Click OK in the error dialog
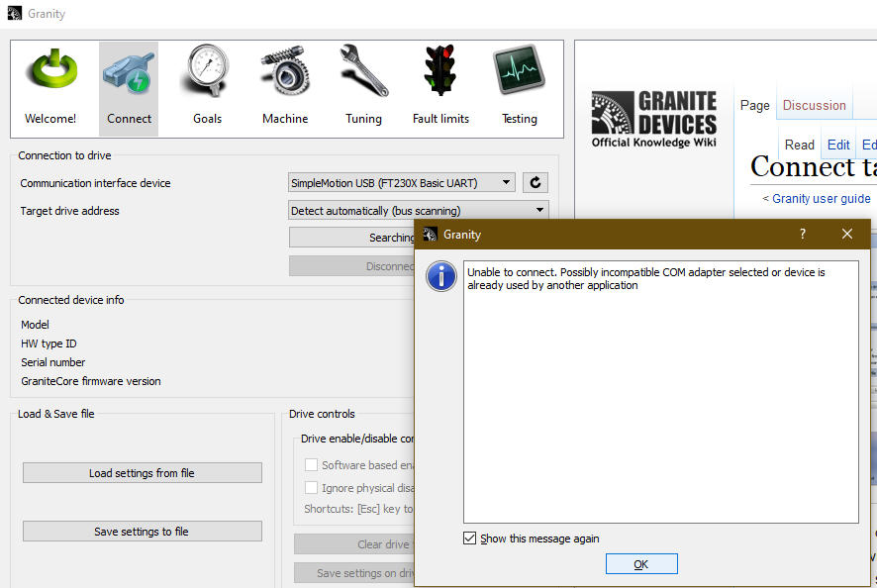This screenshot has height=588, width=877. click(x=641, y=564)
